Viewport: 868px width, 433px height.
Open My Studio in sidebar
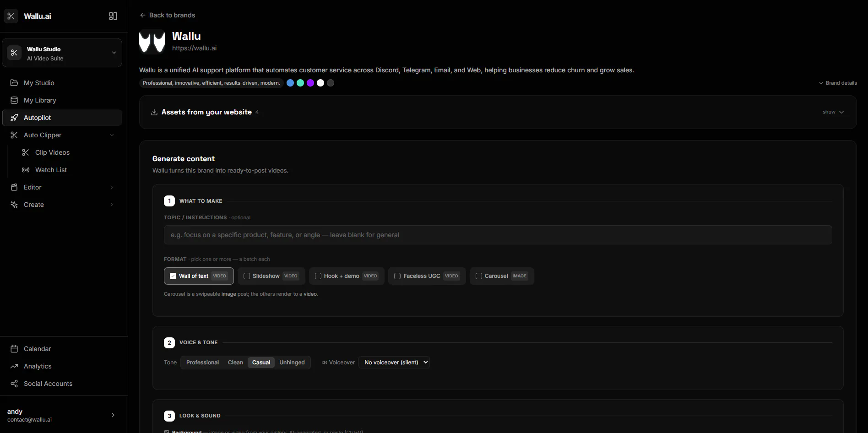(62, 83)
